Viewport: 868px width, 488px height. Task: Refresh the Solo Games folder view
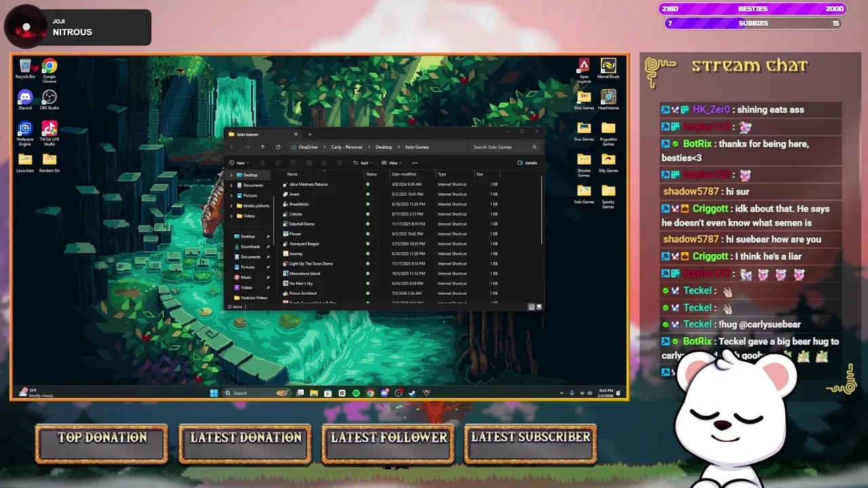click(278, 147)
